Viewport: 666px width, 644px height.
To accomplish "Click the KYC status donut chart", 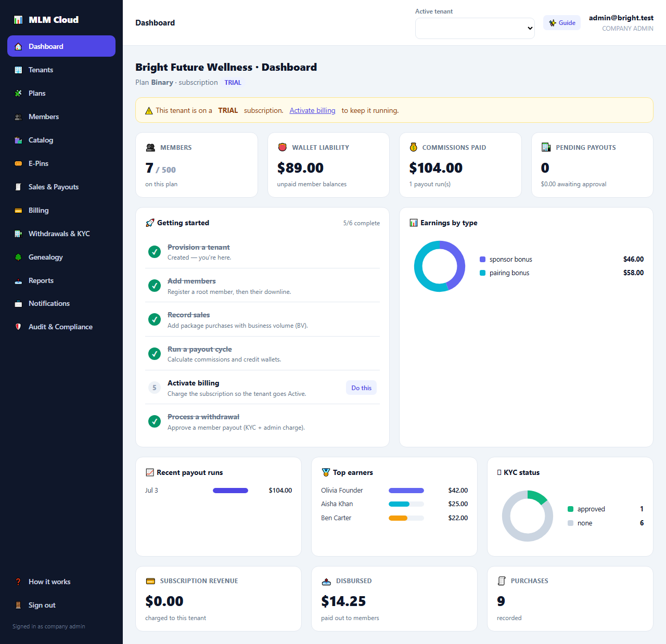I will tap(528, 516).
